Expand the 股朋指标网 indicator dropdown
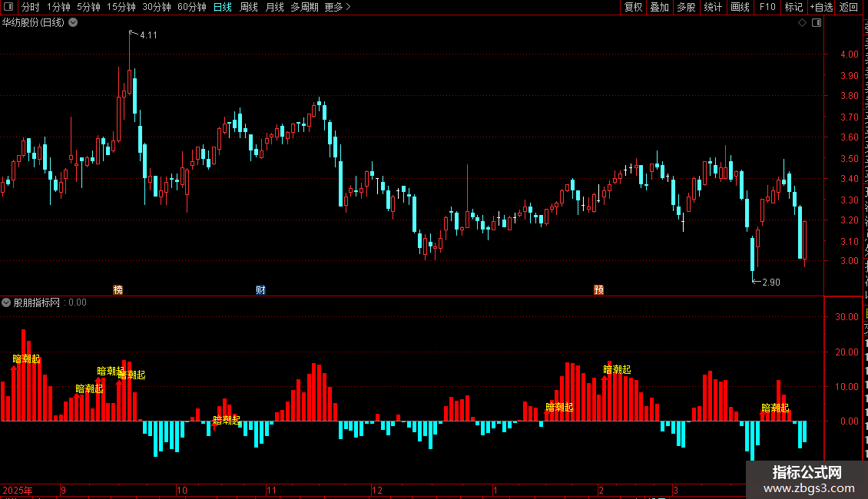The width and height of the screenshot is (868, 499). [x=6, y=302]
